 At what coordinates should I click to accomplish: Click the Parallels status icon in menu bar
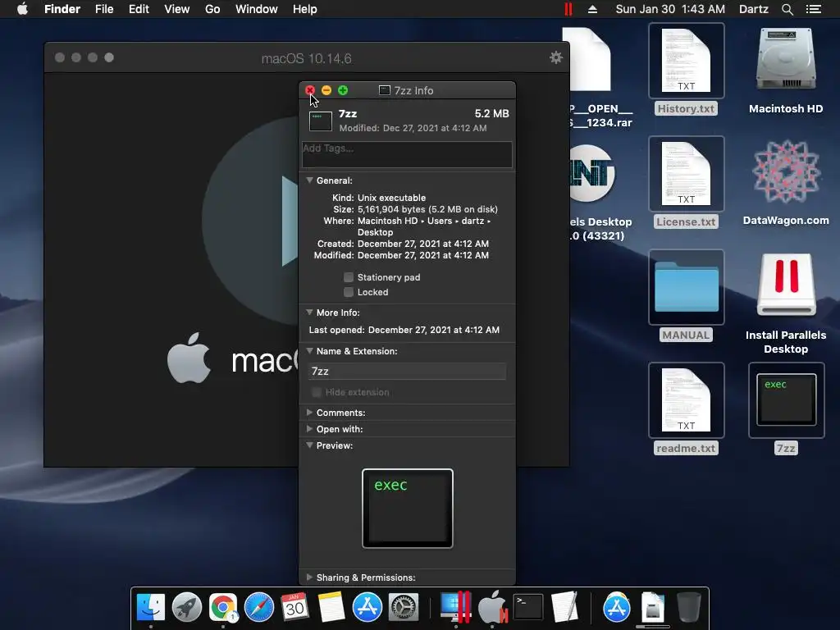coord(568,9)
